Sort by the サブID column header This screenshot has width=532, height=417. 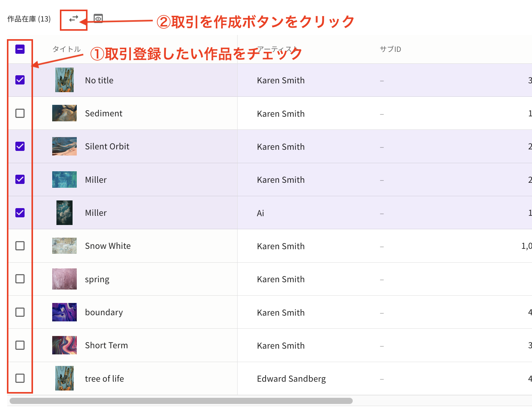(390, 49)
